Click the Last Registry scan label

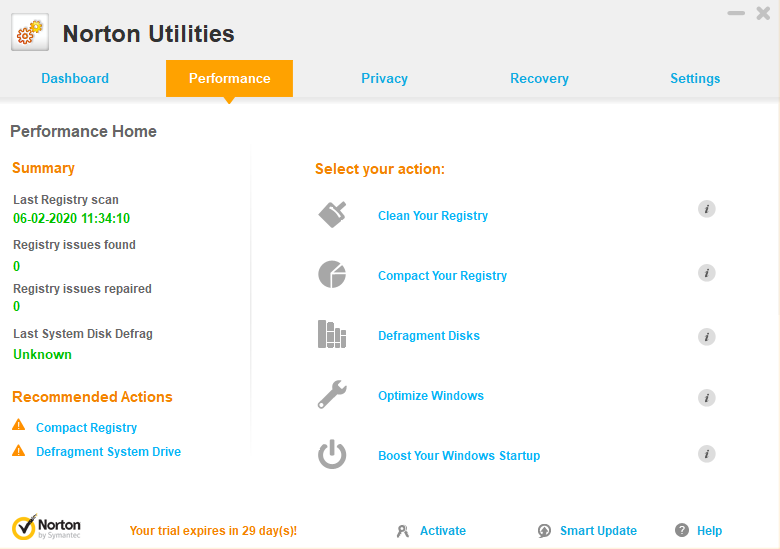[66, 200]
